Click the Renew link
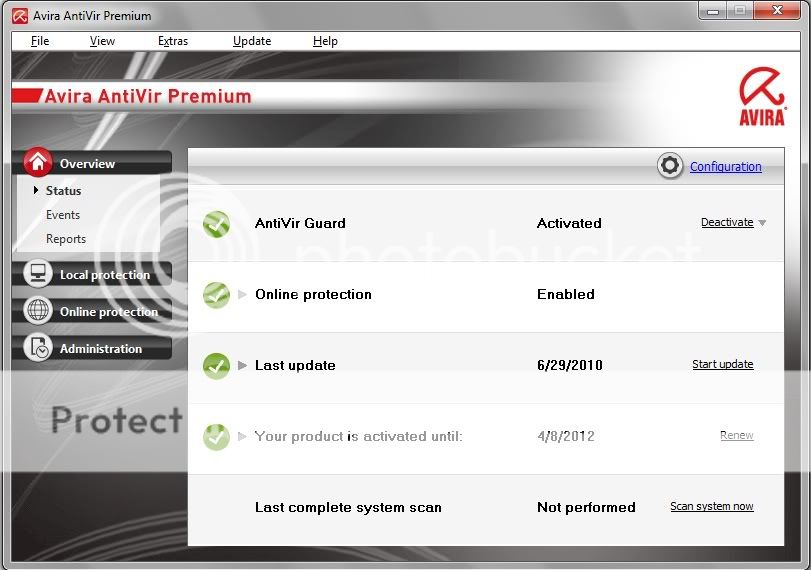The image size is (811, 570). point(737,435)
